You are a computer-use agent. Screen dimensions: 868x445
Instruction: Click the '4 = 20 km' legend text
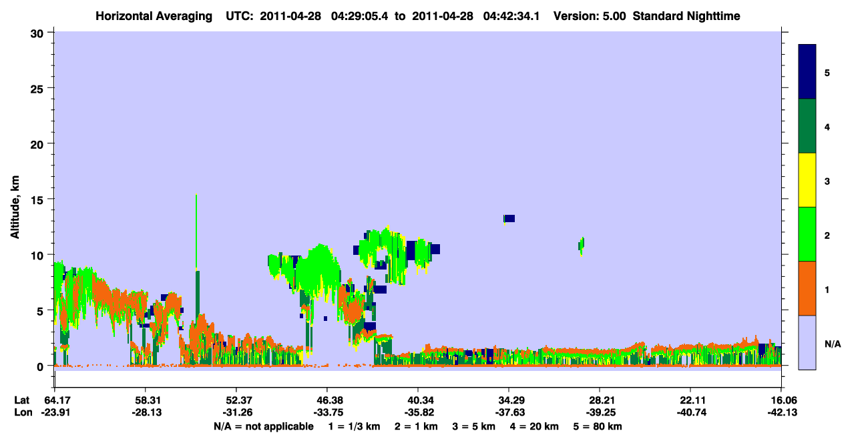[535, 426]
